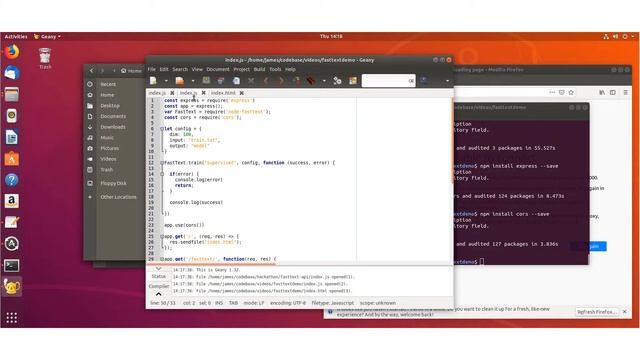Close the first index.js tab
The width and height of the screenshot is (640, 360).
[172, 93]
